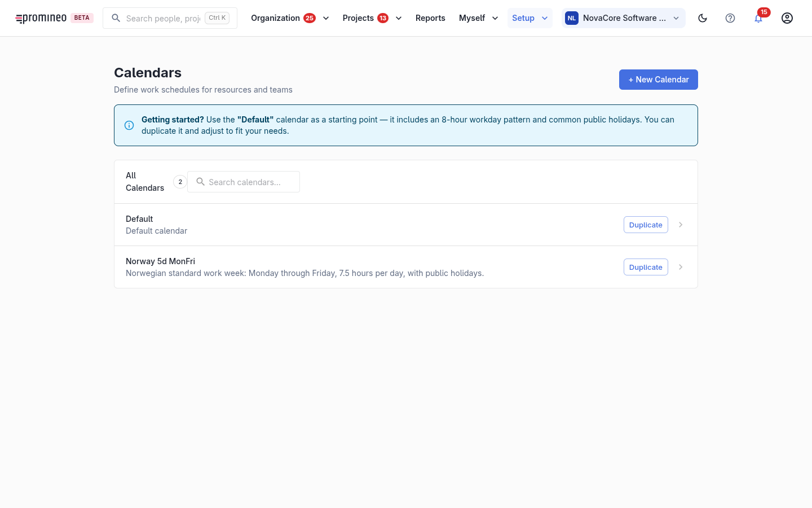Click the All Calendars label
Image resolution: width=812 pixels, height=508 pixels.
tap(145, 182)
